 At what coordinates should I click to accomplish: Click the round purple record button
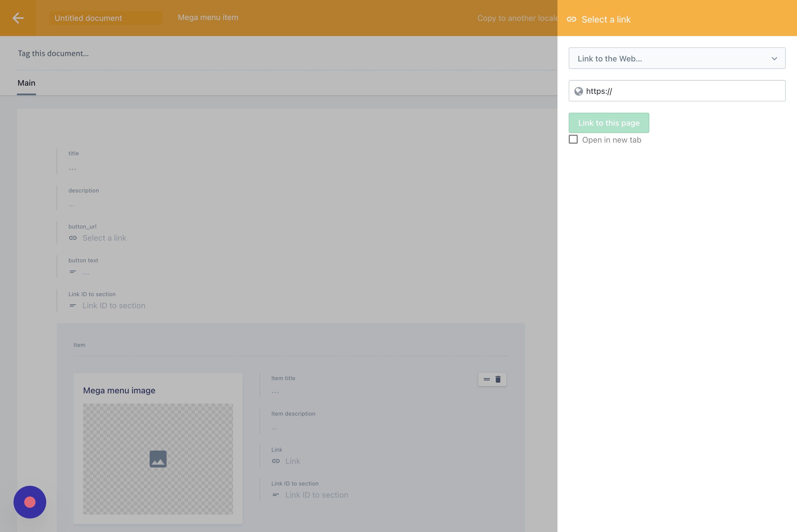coord(30,502)
